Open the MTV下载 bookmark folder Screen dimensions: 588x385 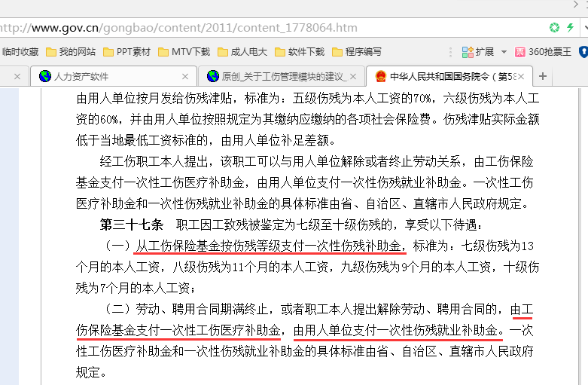(x=184, y=52)
